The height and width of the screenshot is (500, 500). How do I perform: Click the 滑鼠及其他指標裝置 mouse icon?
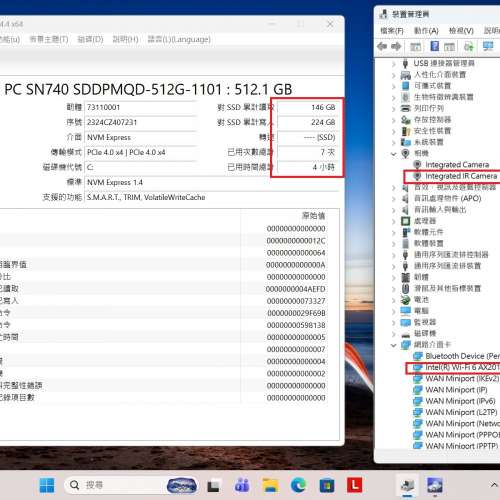pyautogui.click(x=405, y=288)
